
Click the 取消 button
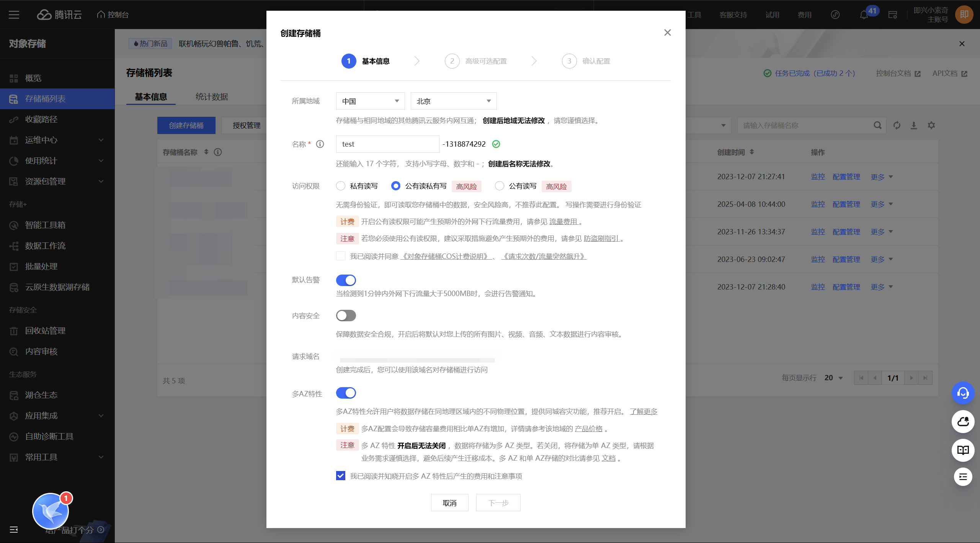tap(449, 503)
